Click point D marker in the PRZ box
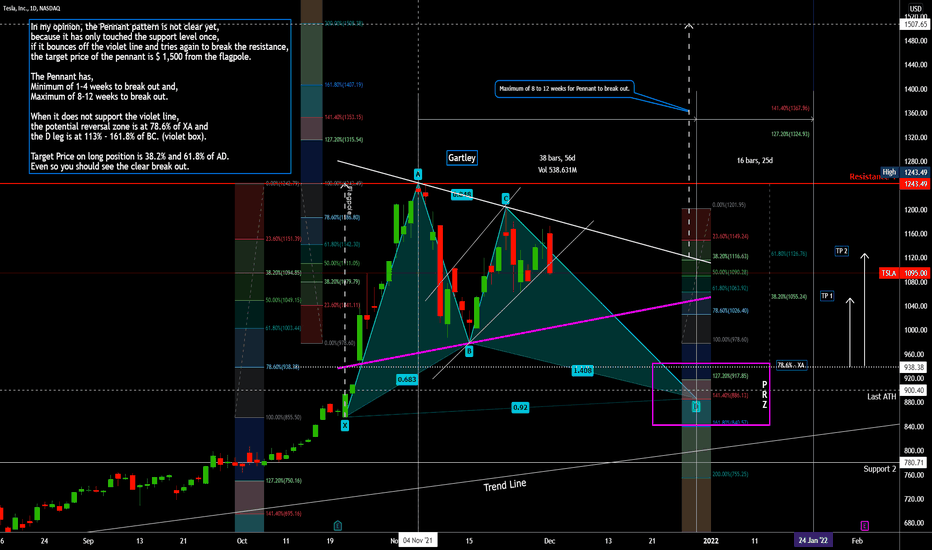Screen dimensions: 932x550 click(x=695, y=407)
